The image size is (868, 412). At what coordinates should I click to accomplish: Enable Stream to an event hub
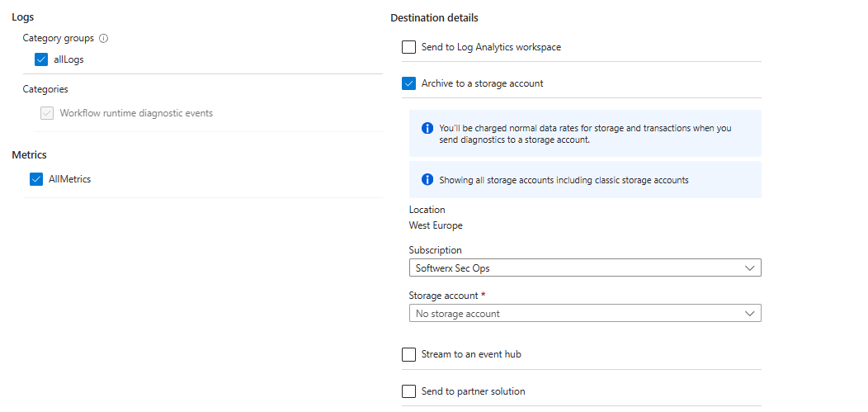409,354
